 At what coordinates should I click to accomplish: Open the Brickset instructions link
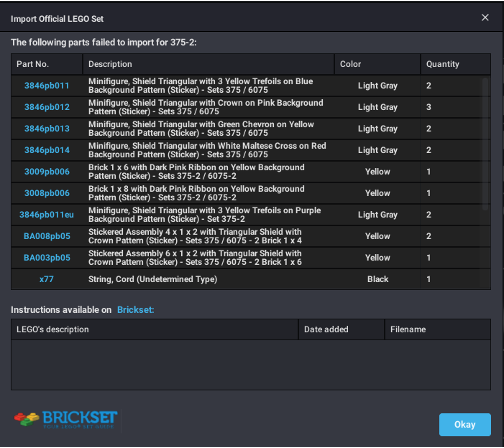point(135,310)
